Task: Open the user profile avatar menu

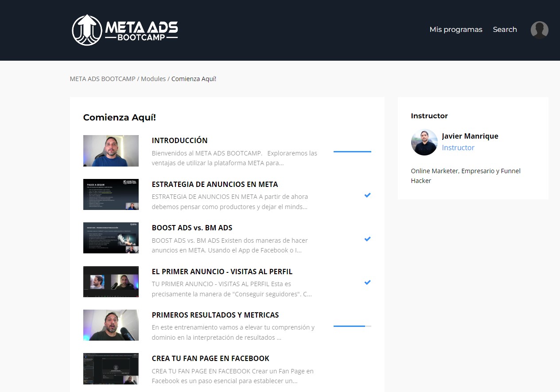Action: click(540, 30)
